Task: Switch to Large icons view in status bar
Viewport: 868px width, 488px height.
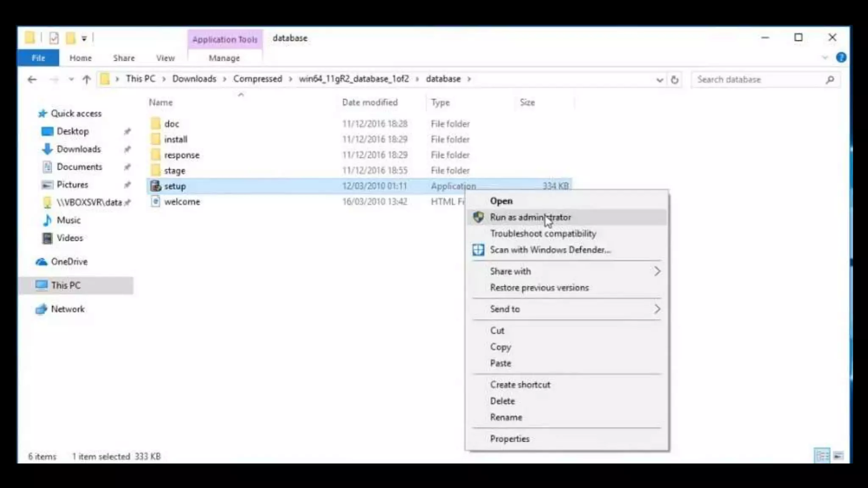Action: pyautogui.click(x=838, y=456)
